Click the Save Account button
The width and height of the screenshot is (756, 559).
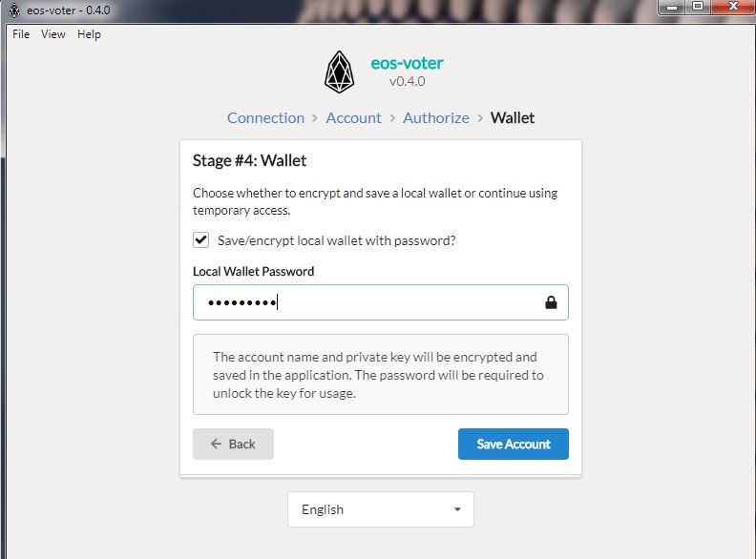[514, 444]
